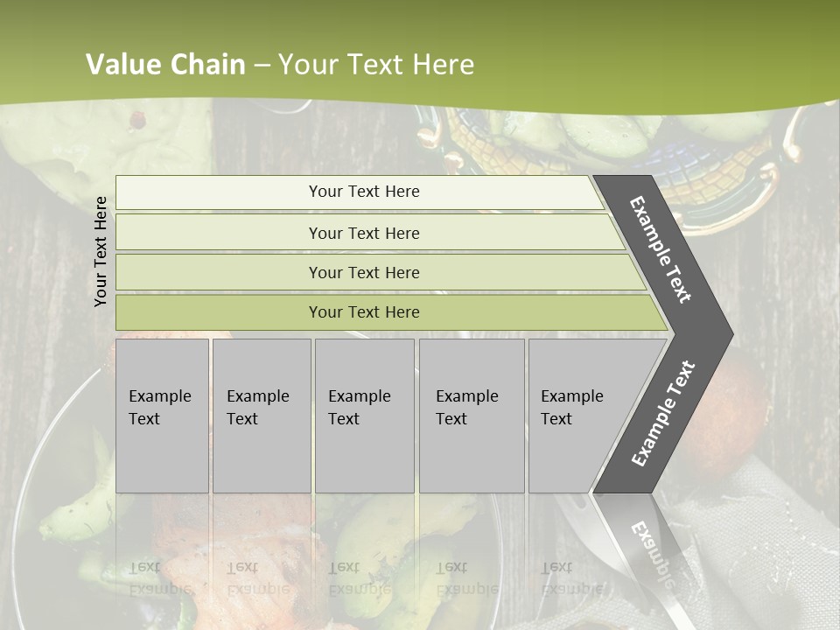This screenshot has height=630, width=840.
Task: Click the upper dark chevron segment Example Text
Action: coord(661,249)
